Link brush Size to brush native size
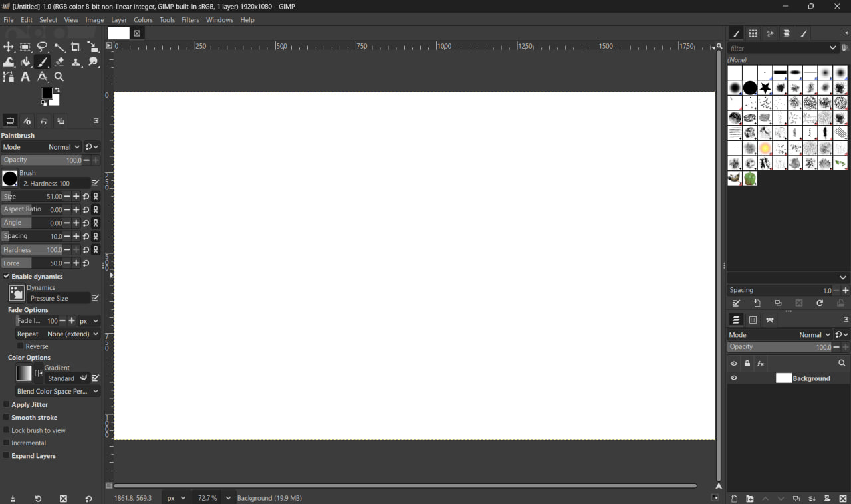The width and height of the screenshot is (851, 504). click(96, 197)
